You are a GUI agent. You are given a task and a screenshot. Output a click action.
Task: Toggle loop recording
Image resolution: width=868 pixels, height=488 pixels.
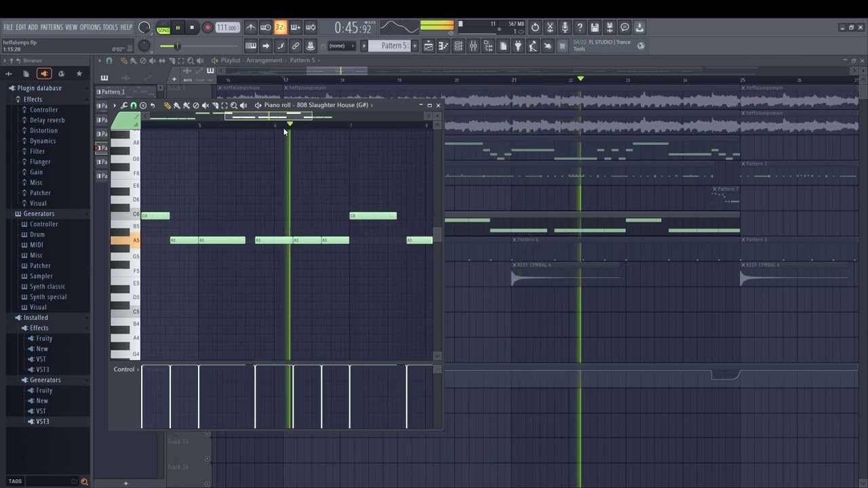click(x=311, y=28)
